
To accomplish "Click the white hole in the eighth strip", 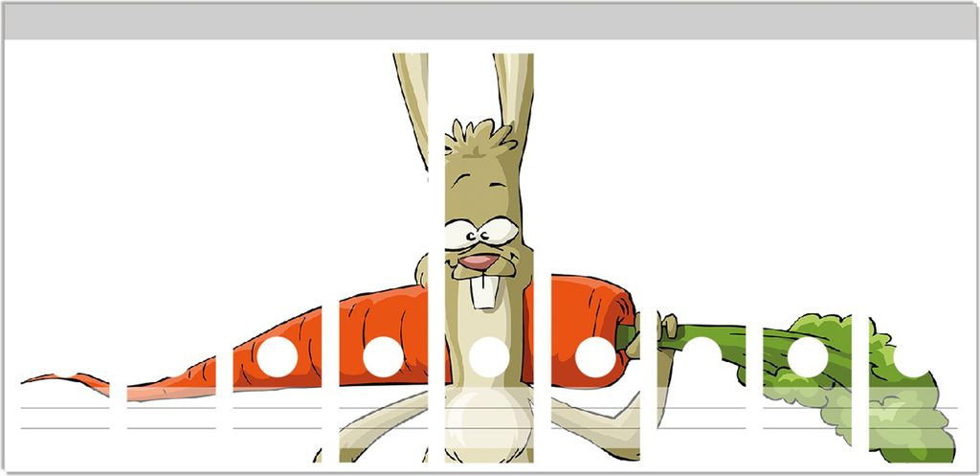I will [807, 357].
